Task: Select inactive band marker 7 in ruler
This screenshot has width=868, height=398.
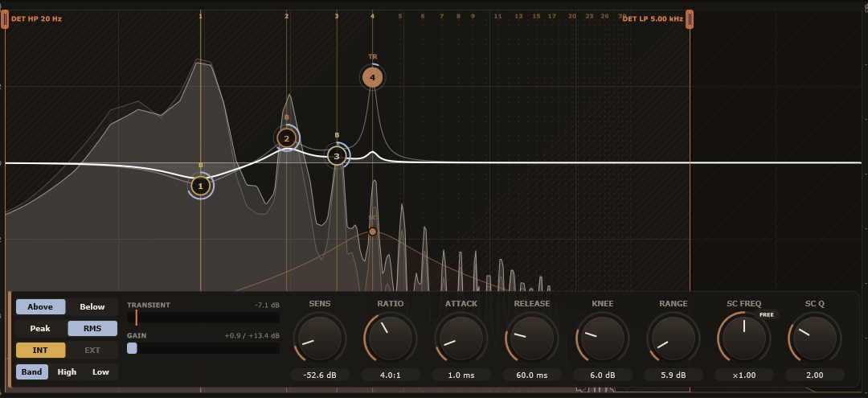Action: (x=442, y=16)
